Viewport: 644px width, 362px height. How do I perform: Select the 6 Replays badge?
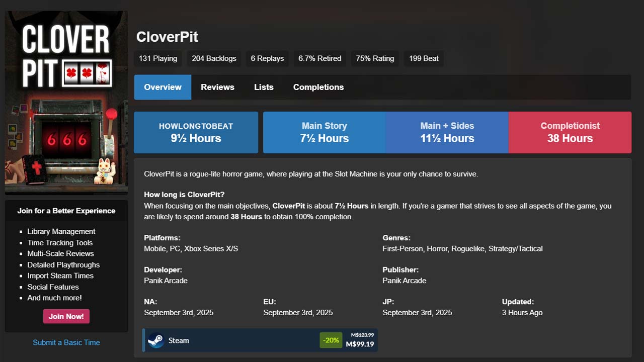coord(267,58)
